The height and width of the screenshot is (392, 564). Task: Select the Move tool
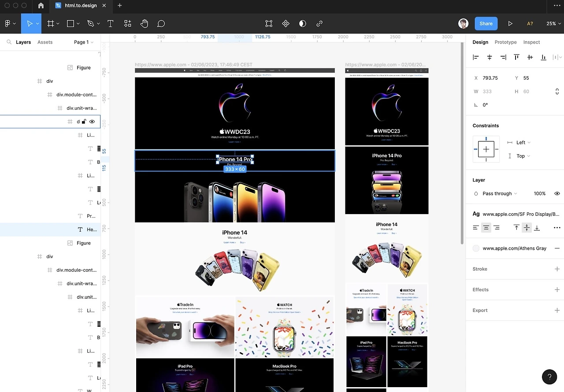click(x=30, y=23)
